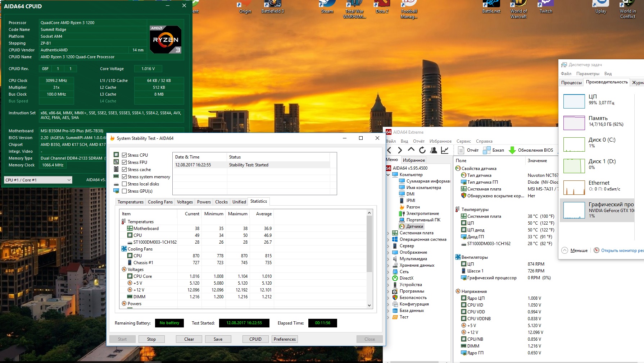Click the Save button in Stability Test
This screenshot has width=644, height=363.
coord(218,339)
